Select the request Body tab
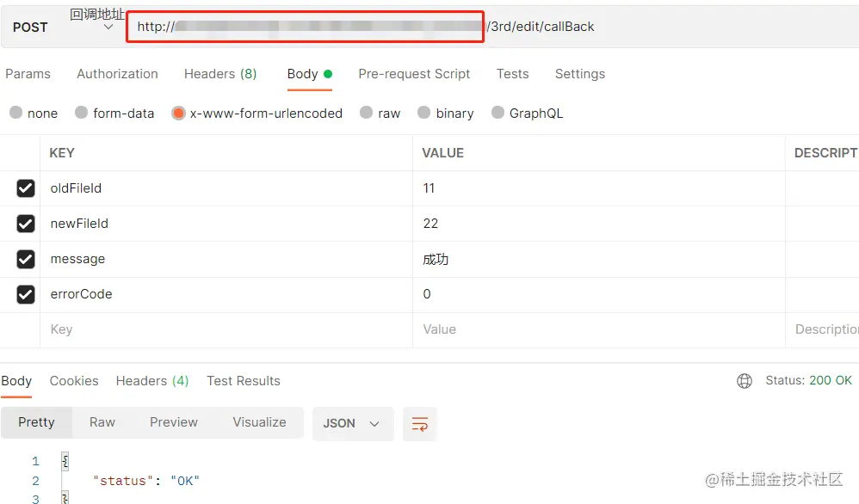 coord(310,74)
